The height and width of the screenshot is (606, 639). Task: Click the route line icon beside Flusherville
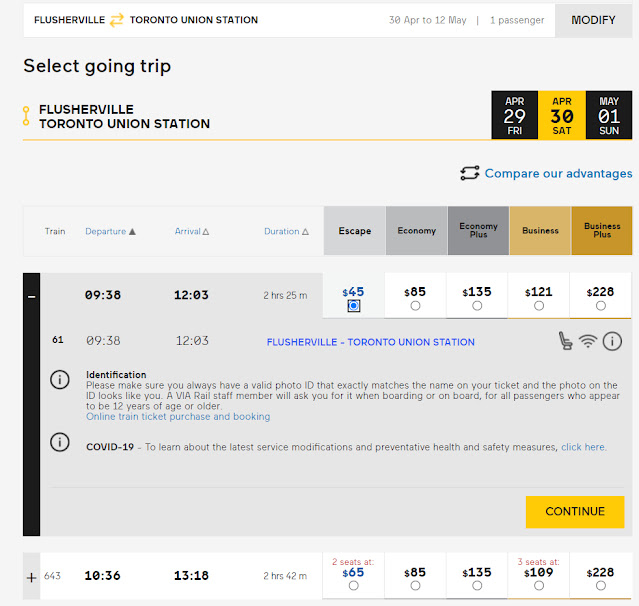(x=26, y=116)
